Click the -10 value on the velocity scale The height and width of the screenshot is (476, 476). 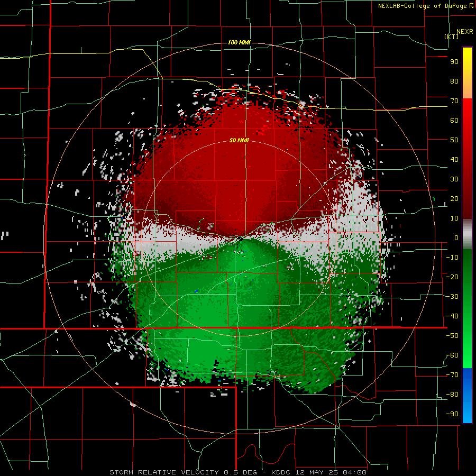[452, 258]
